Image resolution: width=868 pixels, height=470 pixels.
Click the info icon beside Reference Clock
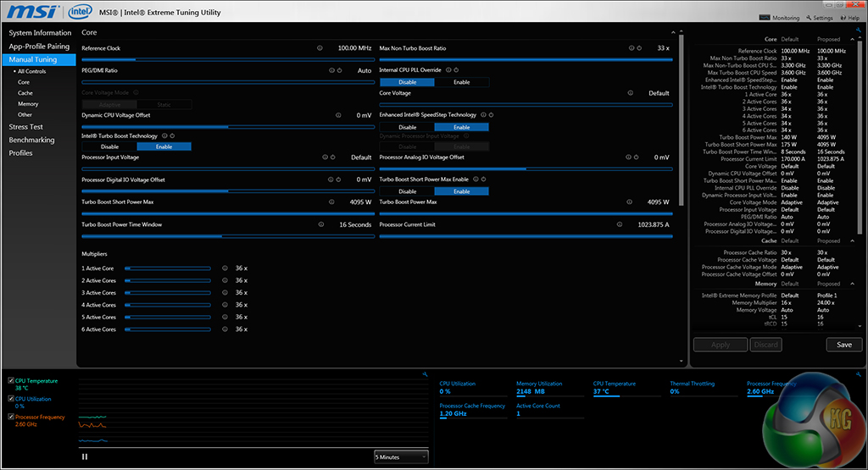(320, 48)
